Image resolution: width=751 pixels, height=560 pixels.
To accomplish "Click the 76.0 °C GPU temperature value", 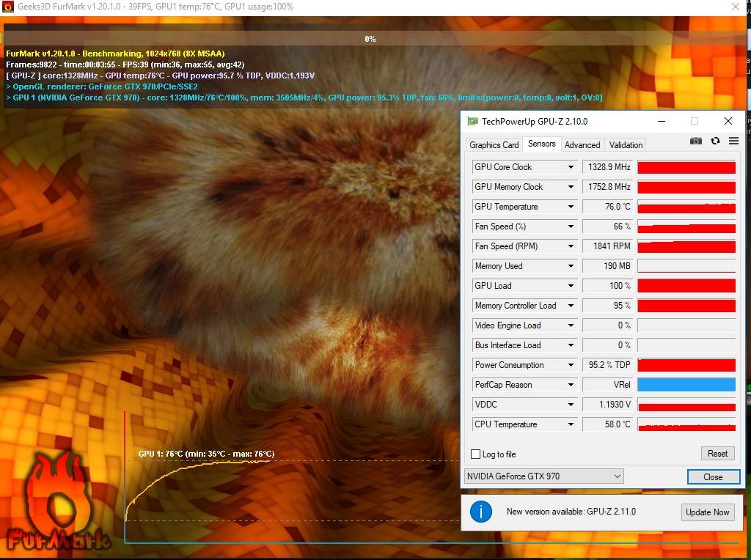I will click(608, 207).
